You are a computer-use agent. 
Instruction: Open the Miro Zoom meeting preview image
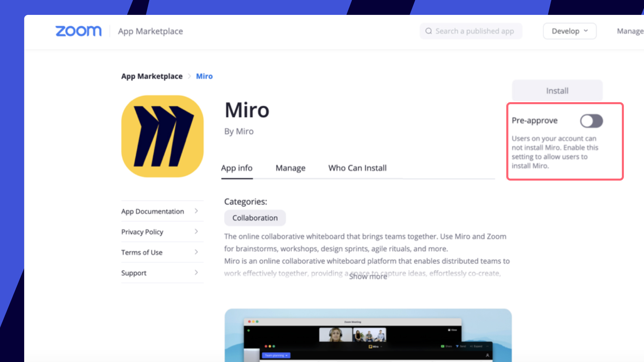coord(368,335)
